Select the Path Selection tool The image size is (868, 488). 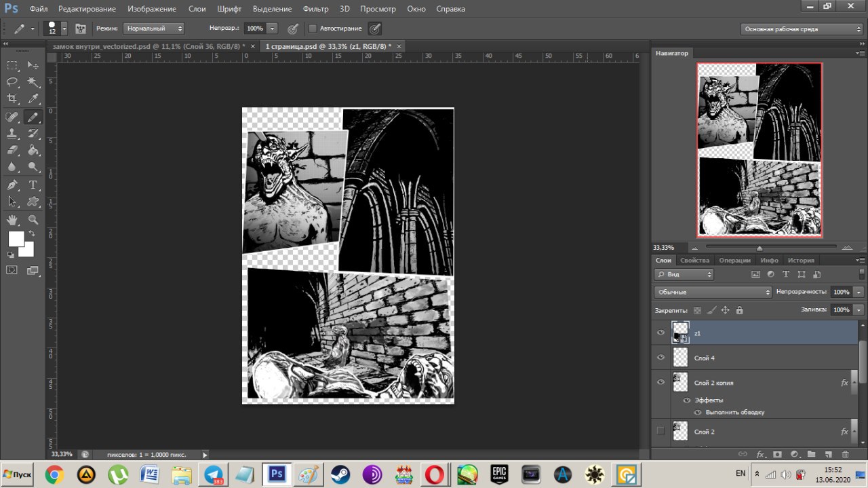[x=12, y=202]
